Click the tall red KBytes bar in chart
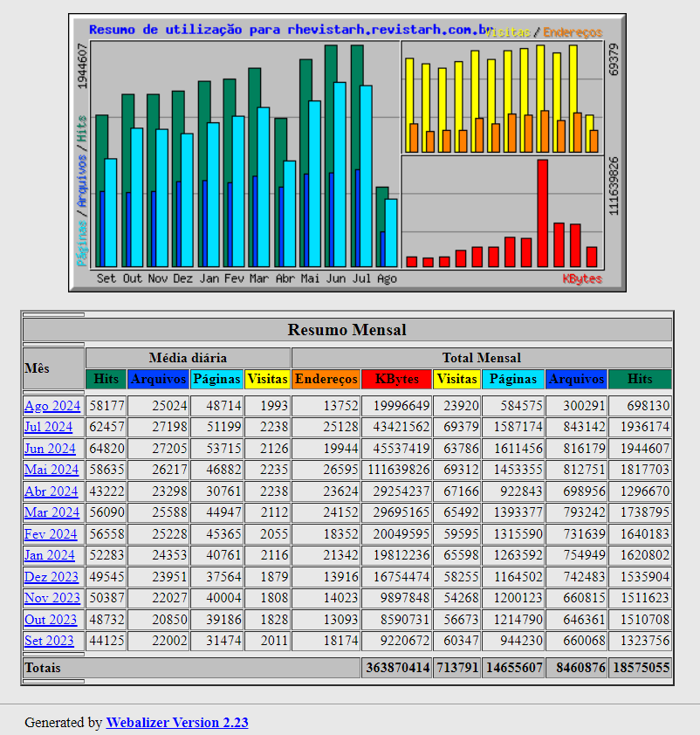Viewport: 700px width, 735px height. pyautogui.click(x=543, y=213)
